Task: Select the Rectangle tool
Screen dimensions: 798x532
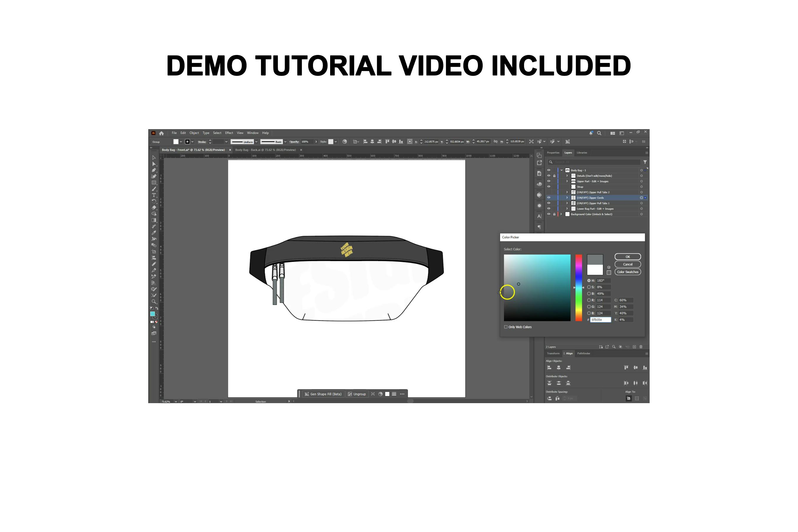Action: pos(154,183)
